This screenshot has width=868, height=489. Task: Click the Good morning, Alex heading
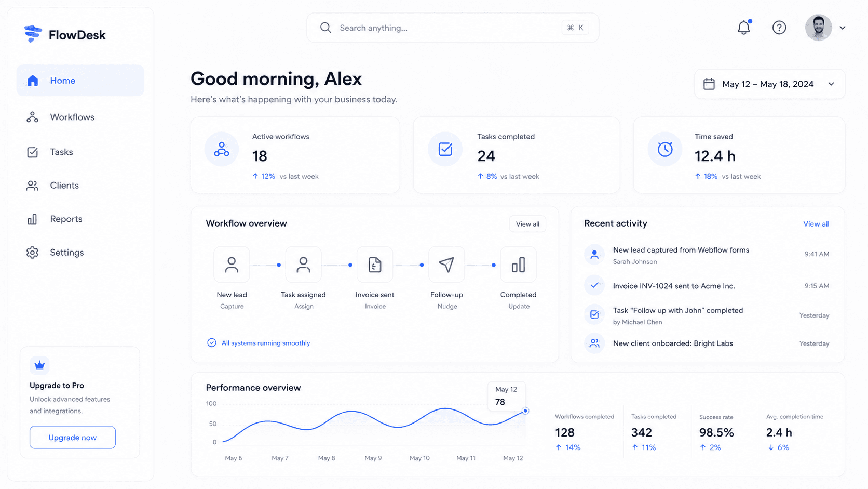coord(276,79)
